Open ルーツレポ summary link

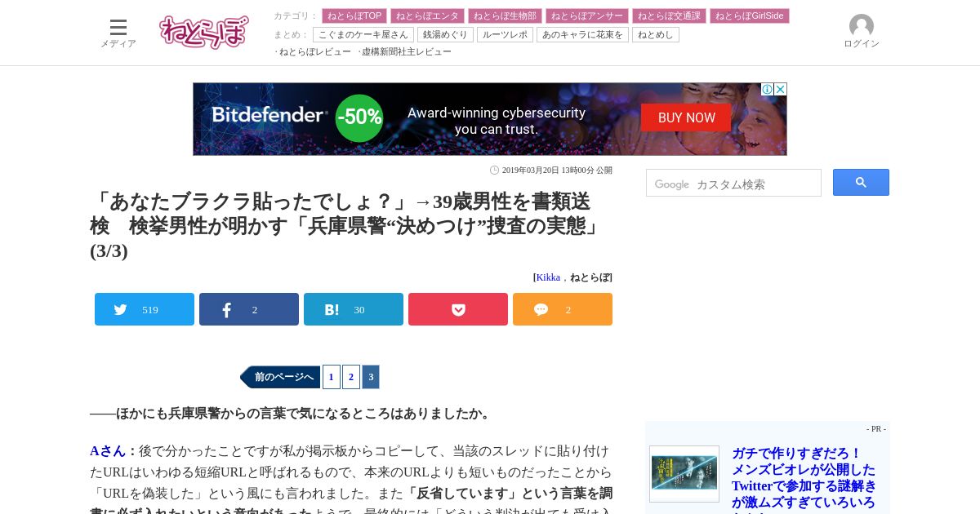[x=505, y=34]
